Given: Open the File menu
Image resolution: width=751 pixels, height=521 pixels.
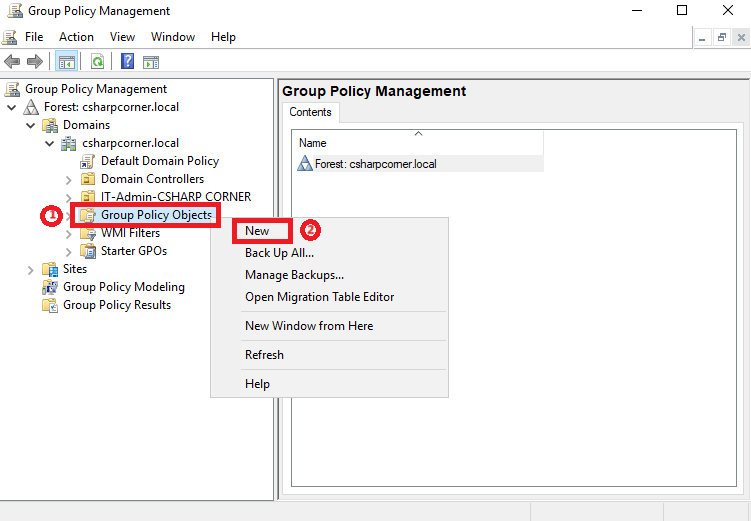Looking at the screenshot, I should coord(34,37).
